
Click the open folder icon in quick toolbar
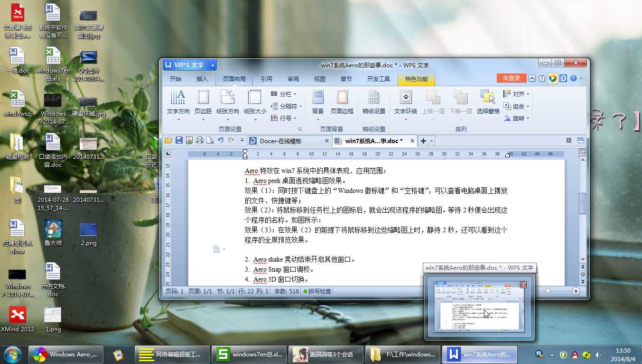[168, 140]
